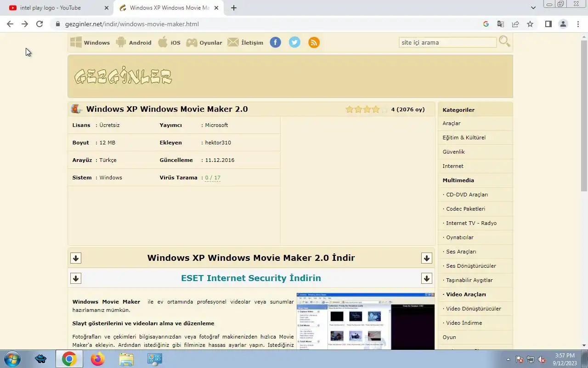Click left download arrow beside ESET link
The height and width of the screenshot is (368, 588).
tap(76, 278)
